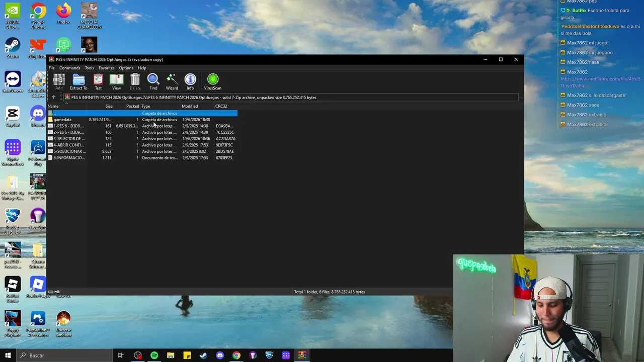
Task: Expand the address bar dropdown arrow
Action: coord(521,98)
